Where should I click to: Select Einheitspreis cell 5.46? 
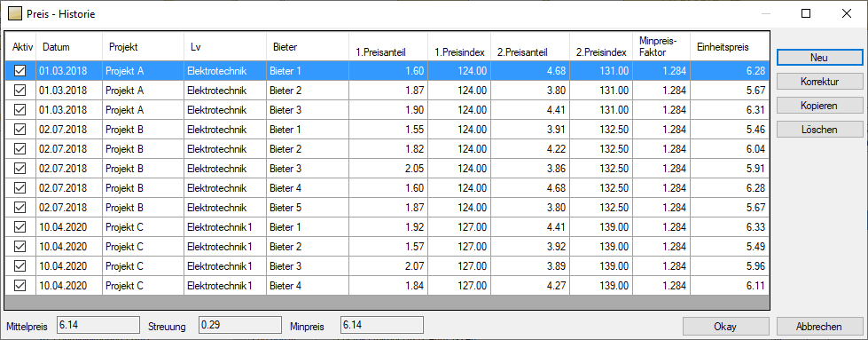729,130
